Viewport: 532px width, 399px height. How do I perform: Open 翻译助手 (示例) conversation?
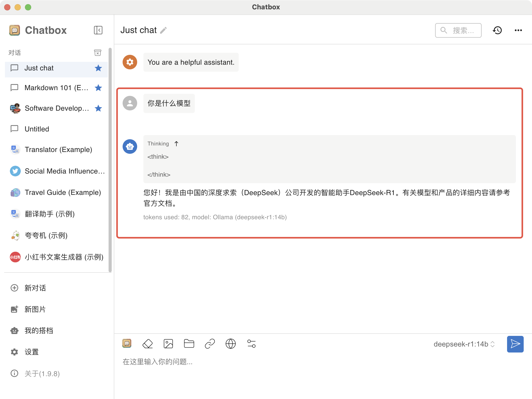[x=56, y=214]
